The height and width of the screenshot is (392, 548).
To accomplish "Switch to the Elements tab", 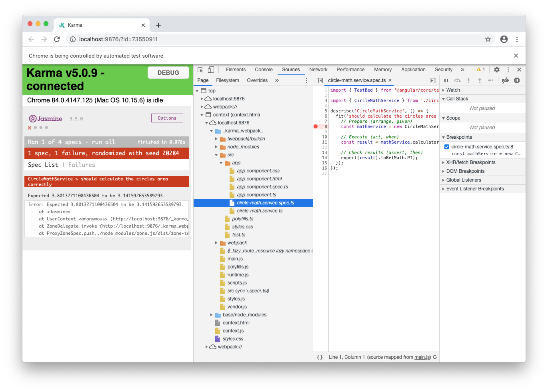I will coord(236,70).
